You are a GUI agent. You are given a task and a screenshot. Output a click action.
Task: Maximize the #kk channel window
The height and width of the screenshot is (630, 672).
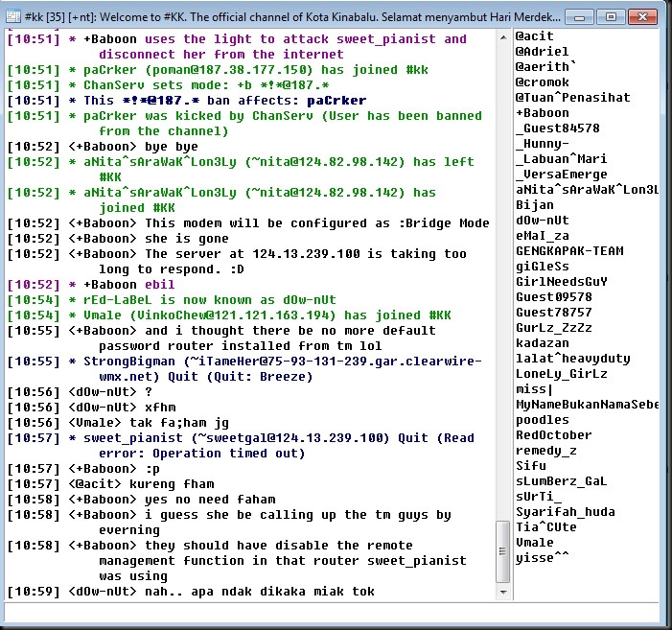(613, 15)
